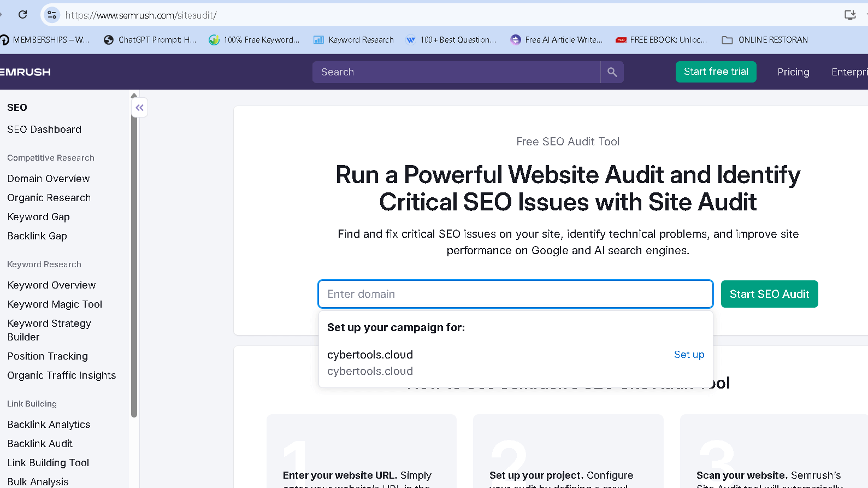Open Keyword Gap in sidebar
868x488 pixels.
click(39, 217)
